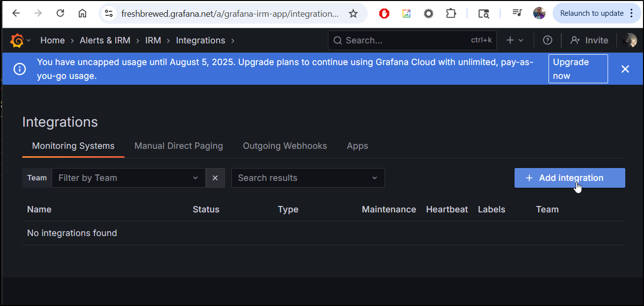The height and width of the screenshot is (306, 644).
Task: Click the info icon in the blue banner
Action: (x=20, y=69)
